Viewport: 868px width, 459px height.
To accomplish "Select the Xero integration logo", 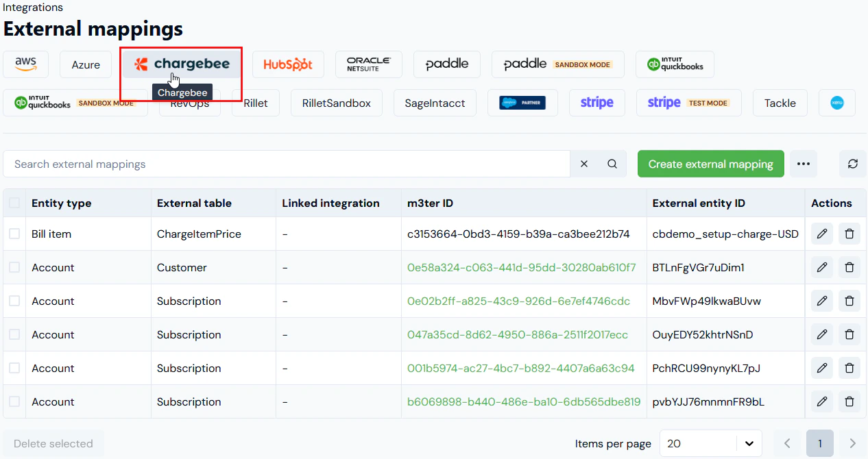I will (837, 103).
